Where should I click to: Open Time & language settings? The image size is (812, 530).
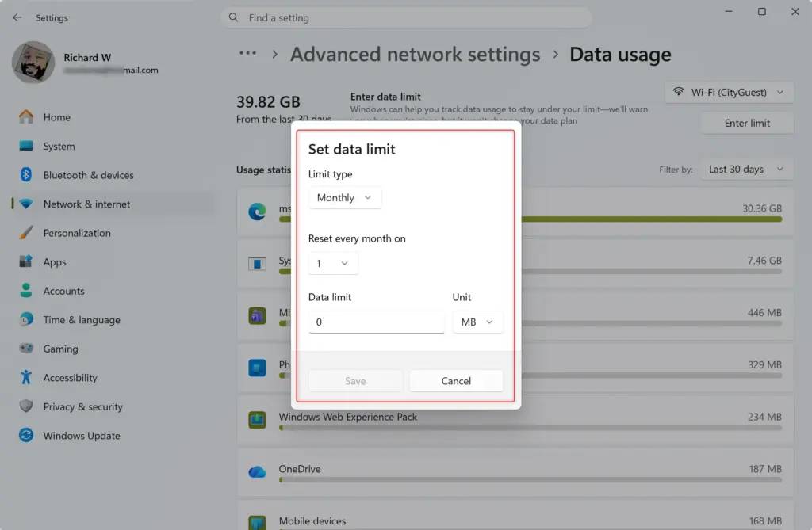[x=113, y=320]
